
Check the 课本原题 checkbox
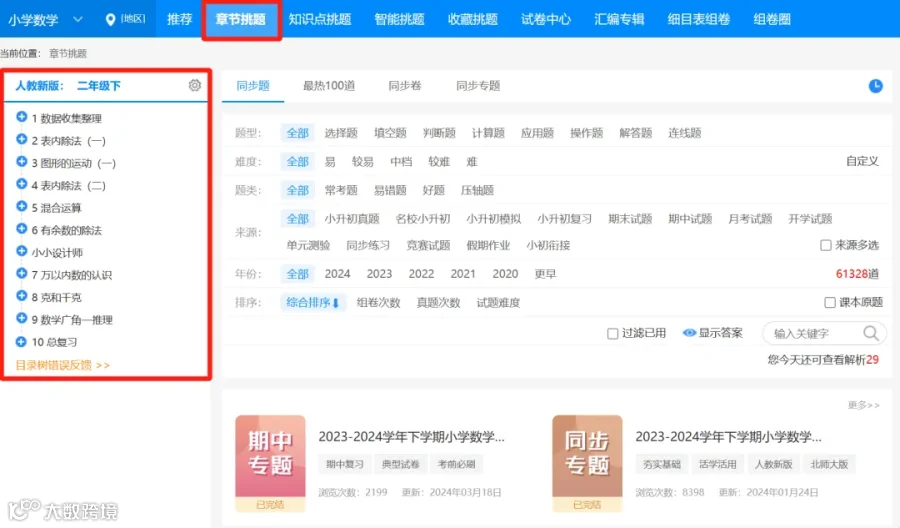pos(830,302)
